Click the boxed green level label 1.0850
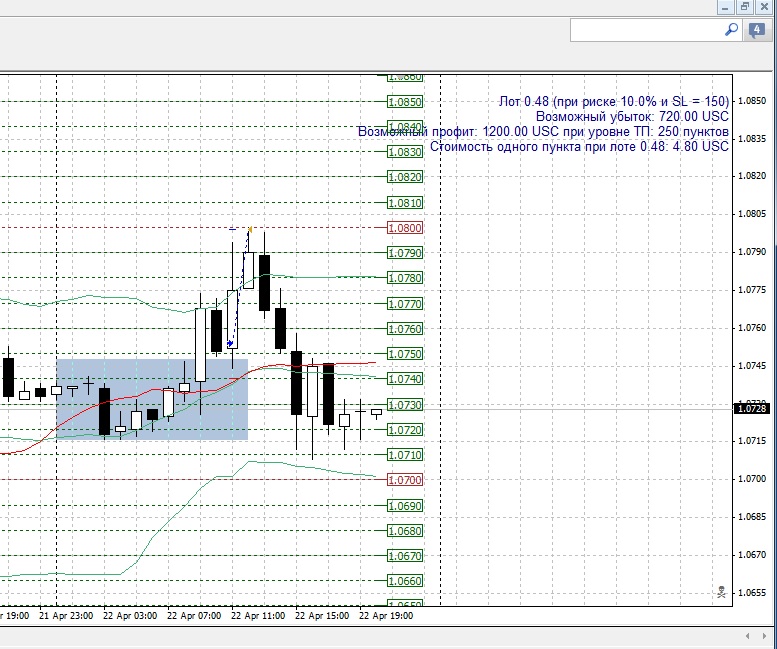777x649 pixels. [405, 102]
